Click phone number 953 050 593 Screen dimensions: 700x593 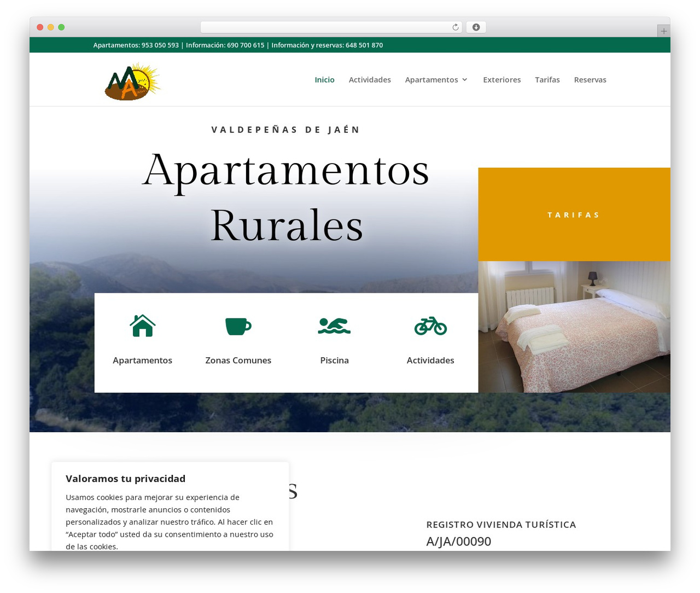coord(160,45)
